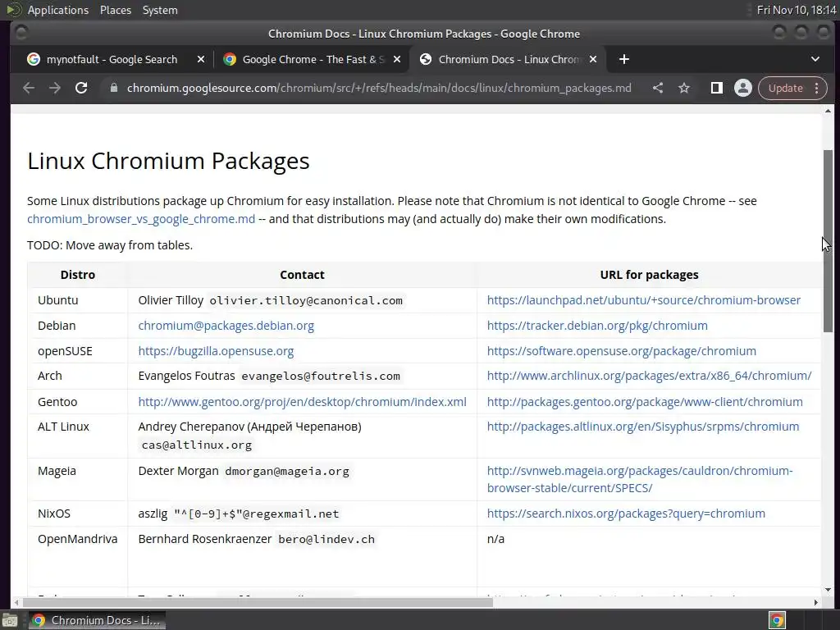Open the side panel icon
Viewport: 840px width, 630px height.
716,88
